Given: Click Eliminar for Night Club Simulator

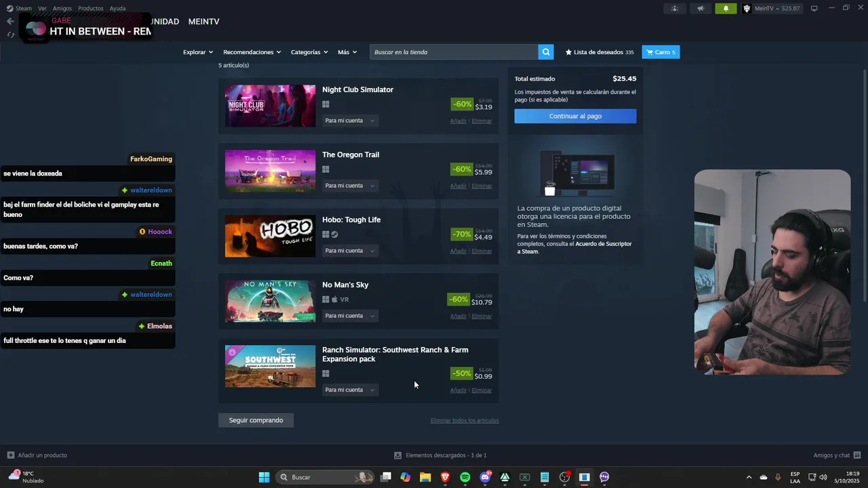Looking at the screenshot, I should point(481,121).
